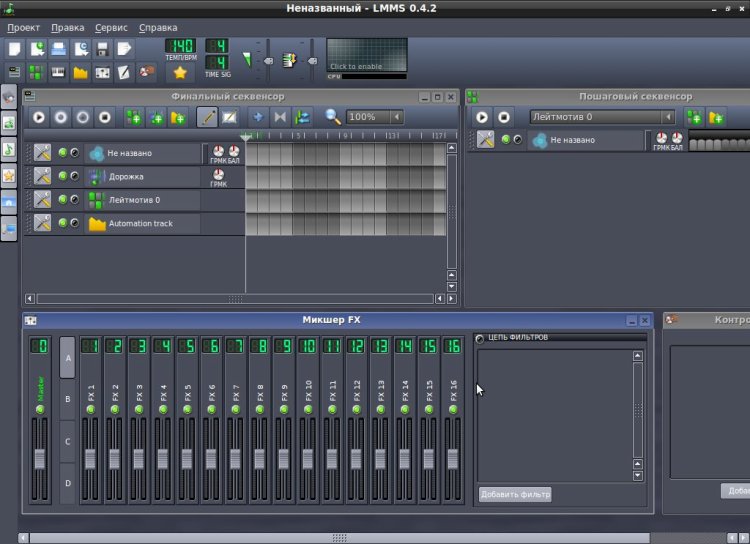The image size is (750, 544).
Task: Open actions menu in Пошаговый секвенсор track
Action: 485,140
